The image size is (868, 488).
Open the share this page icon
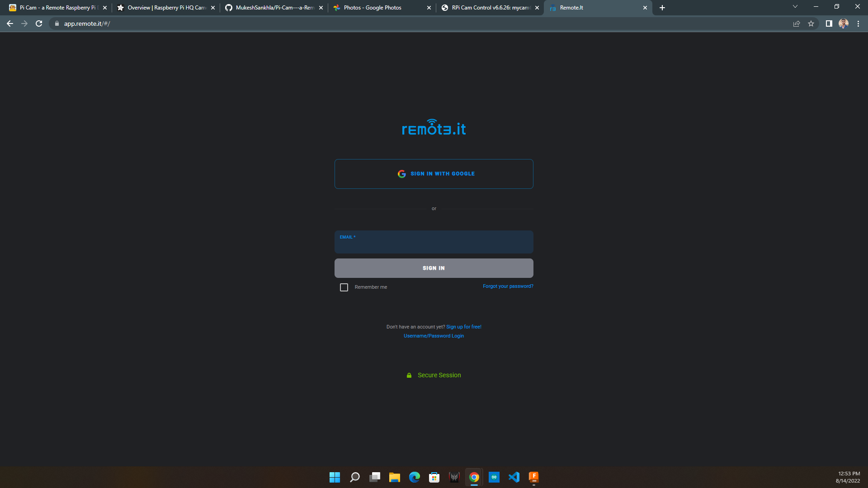click(797, 23)
